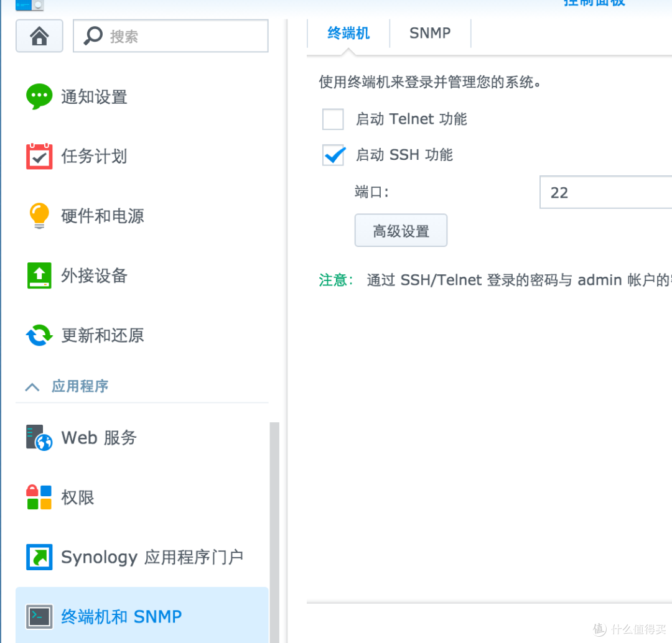Viewport: 672px width, 643px height.
Task: Open Synology 应用程序门户 arrow icon
Action: click(39, 557)
